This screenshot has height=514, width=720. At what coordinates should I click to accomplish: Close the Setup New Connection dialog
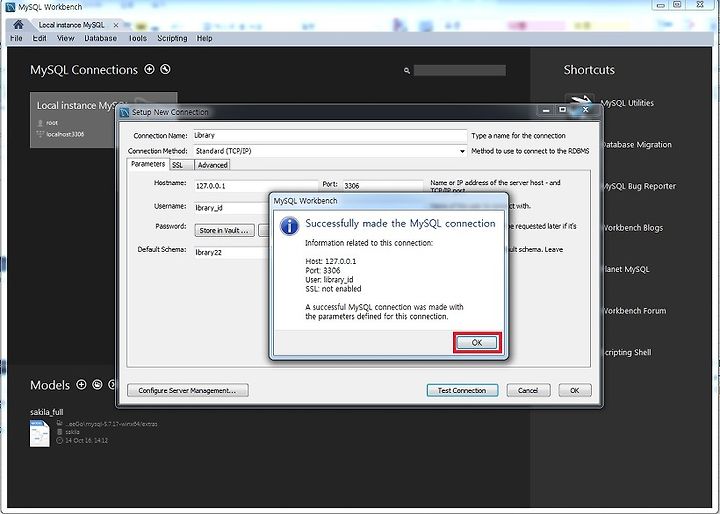click(x=585, y=110)
